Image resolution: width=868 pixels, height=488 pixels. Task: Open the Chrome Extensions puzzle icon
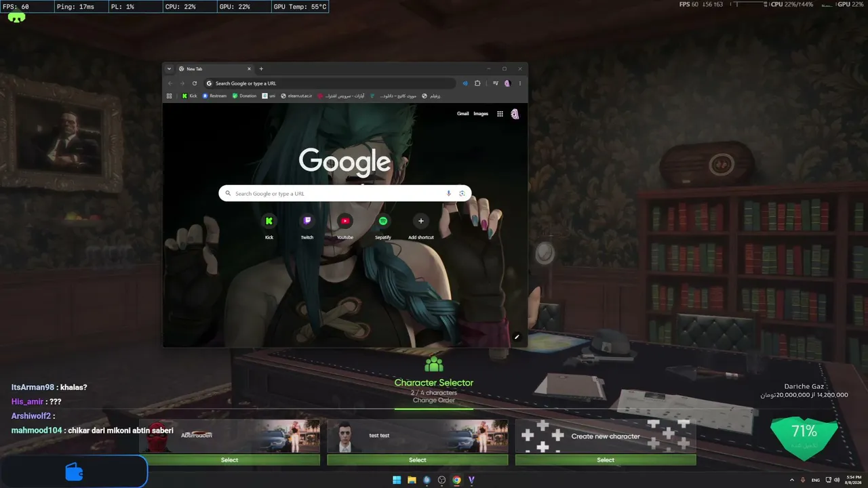coord(477,83)
